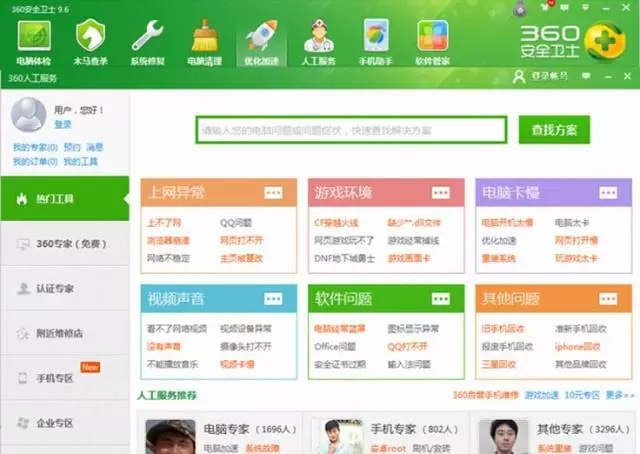Expand the 电脑卡慢 more (...) button

tap(608, 192)
